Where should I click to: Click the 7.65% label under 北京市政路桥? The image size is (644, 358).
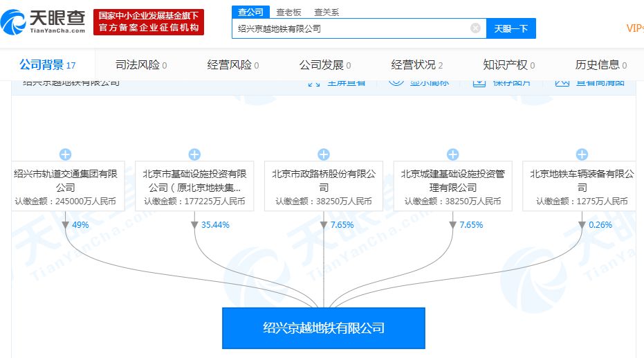(x=342, y=225)
